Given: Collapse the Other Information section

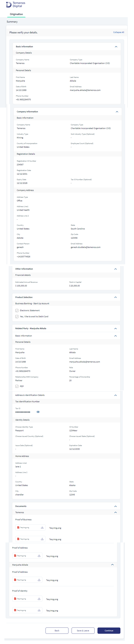Looking at the screenshot, I should point(115,269).
